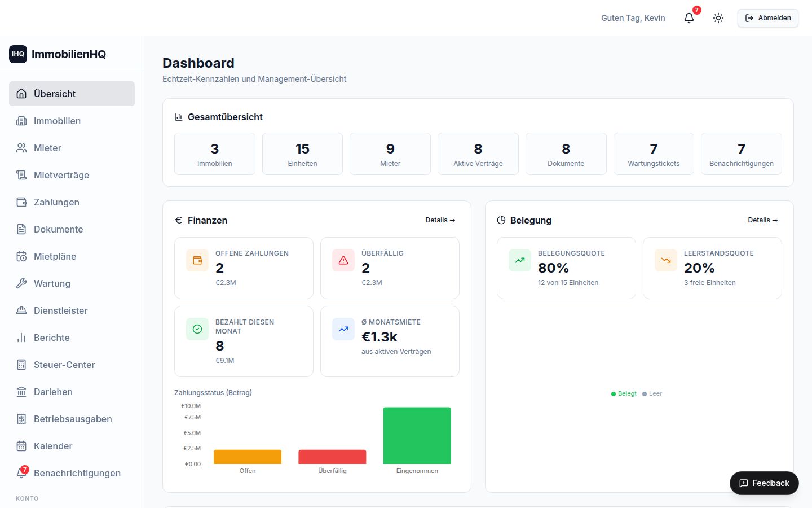Open the Immobilien building icon in the sidebar
The height and width of the screenshot is (508, 812).
21,121
